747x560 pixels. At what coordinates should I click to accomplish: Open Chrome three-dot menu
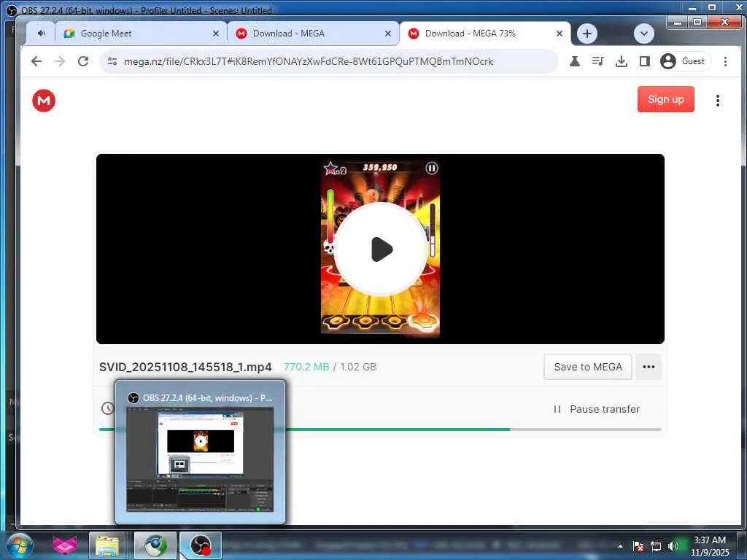point(725,61)
